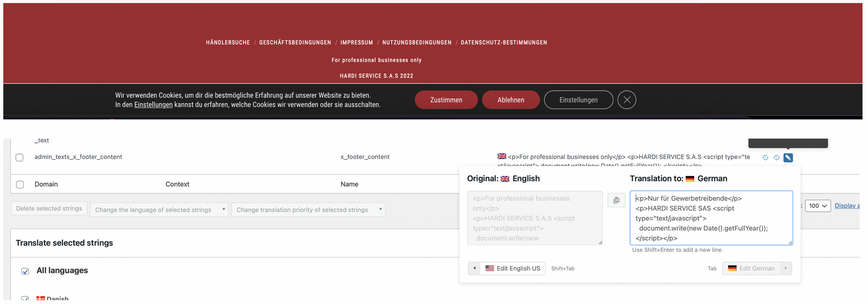Image resolution: width=868 pixels, height=304 pixels.
Task: Check the admin_texts_x_footer_content row checkbox
Action: 20,158
